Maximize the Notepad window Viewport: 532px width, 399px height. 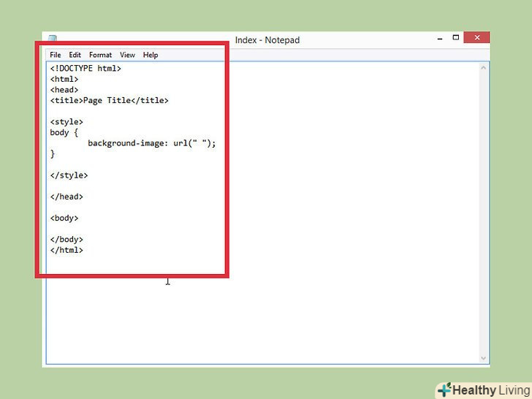[x=455, y=37]
